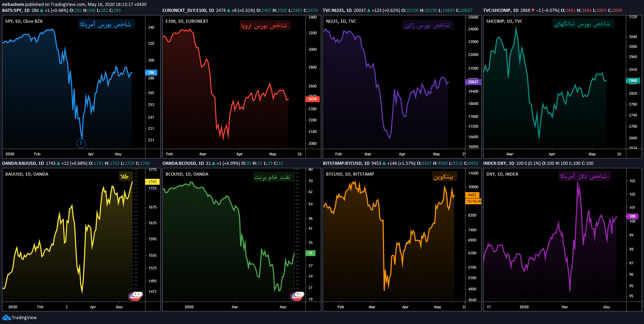Click the 3400 price level on E100 axis
Viewport: 644px width, 324px height.
313,17
